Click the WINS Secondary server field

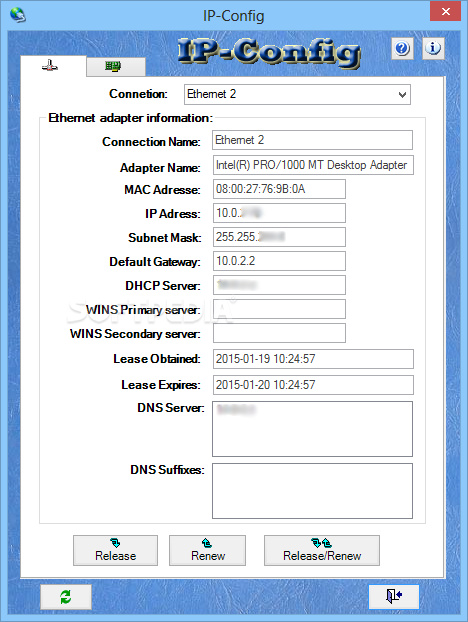coord(279,333)
